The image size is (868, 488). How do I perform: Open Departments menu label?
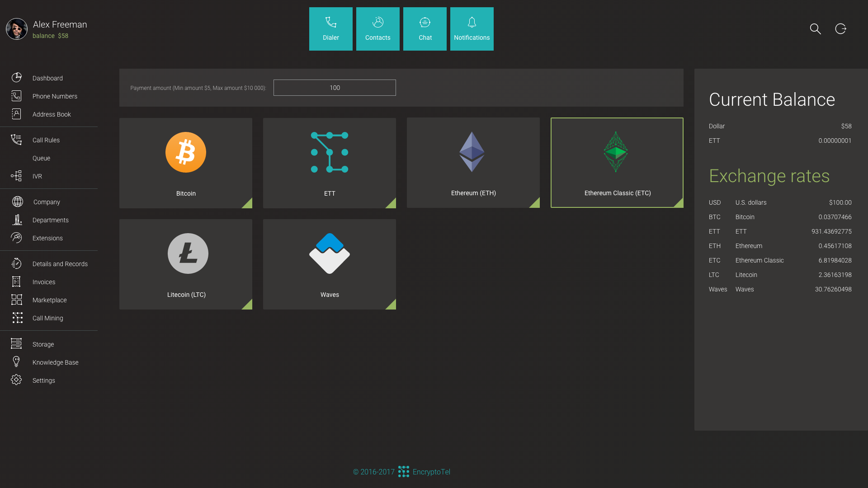click(x=51, y=220)
